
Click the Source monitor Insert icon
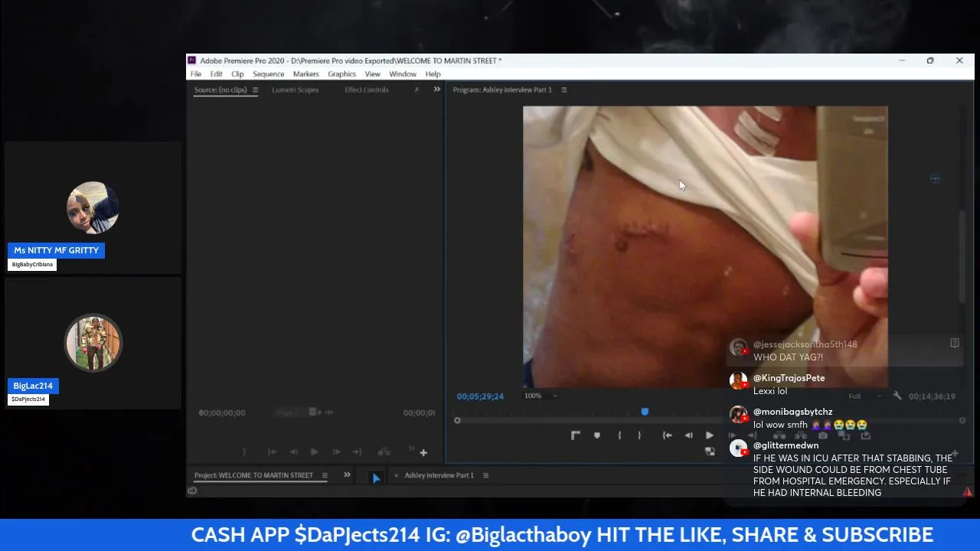click(x=384, y=452)
